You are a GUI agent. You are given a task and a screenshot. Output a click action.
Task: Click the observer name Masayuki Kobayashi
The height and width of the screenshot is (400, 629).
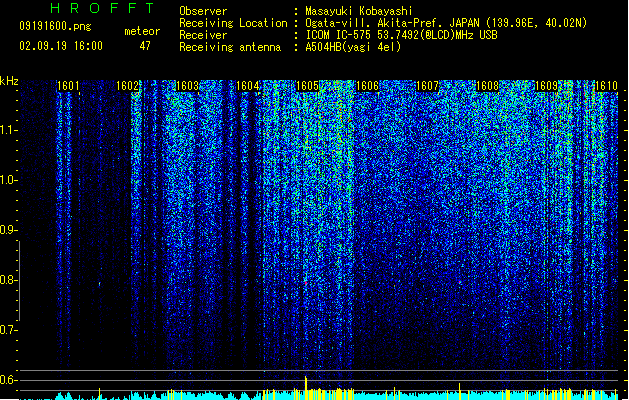click(359, 11)
